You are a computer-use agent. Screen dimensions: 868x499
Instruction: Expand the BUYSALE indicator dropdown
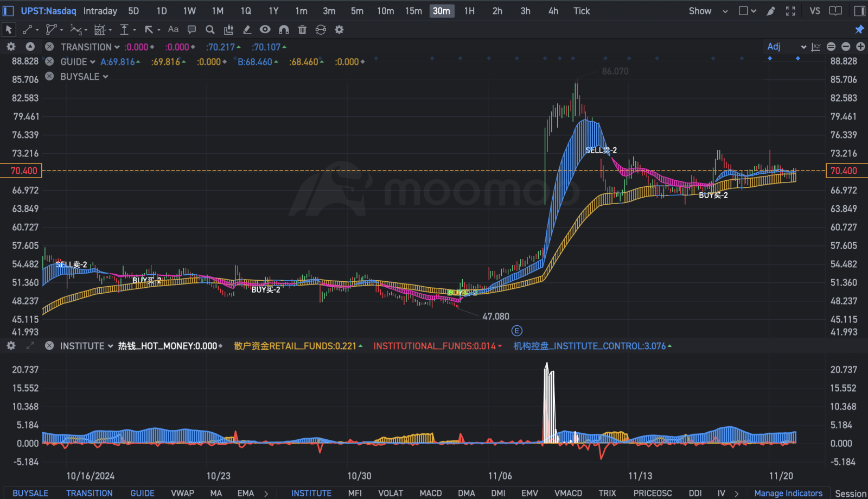pos(105,77)
